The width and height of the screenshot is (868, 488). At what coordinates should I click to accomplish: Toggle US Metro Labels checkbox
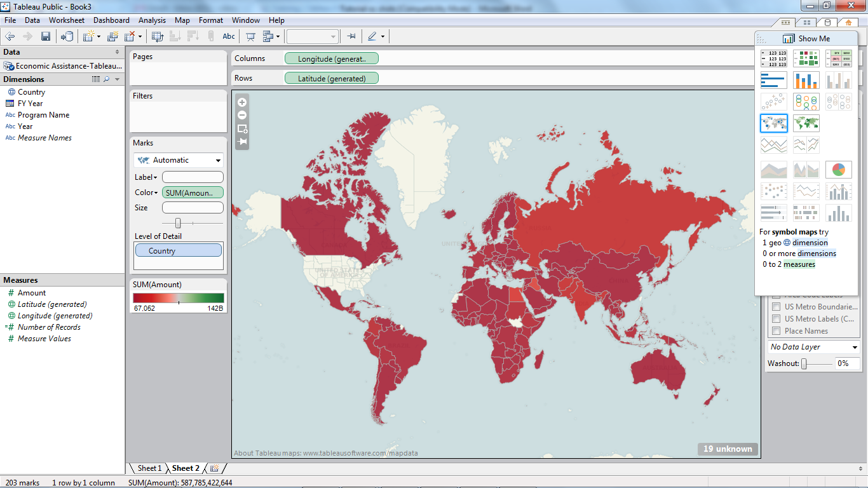(x=776, y=319)
